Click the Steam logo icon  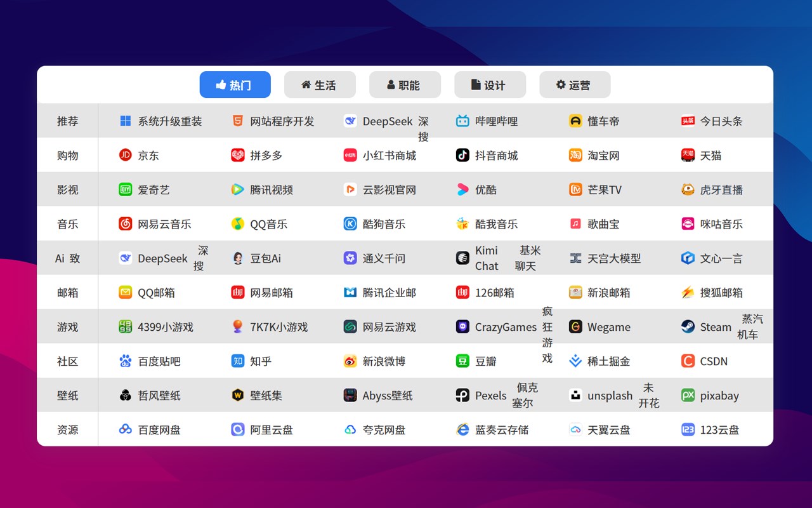tap(688, 326)
